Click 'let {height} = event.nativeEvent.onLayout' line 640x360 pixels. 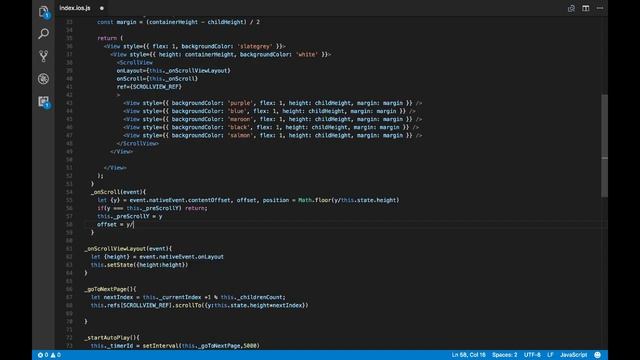[157, 257]
